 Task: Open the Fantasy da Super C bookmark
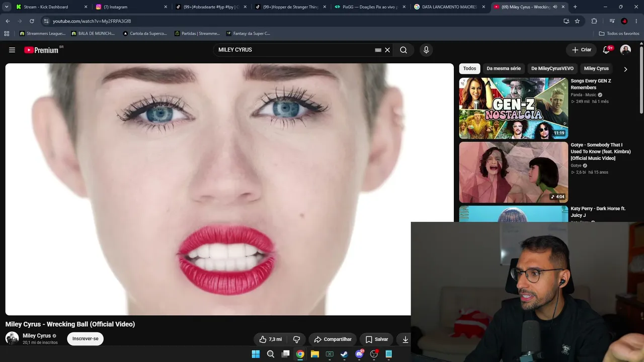[249, 34]
